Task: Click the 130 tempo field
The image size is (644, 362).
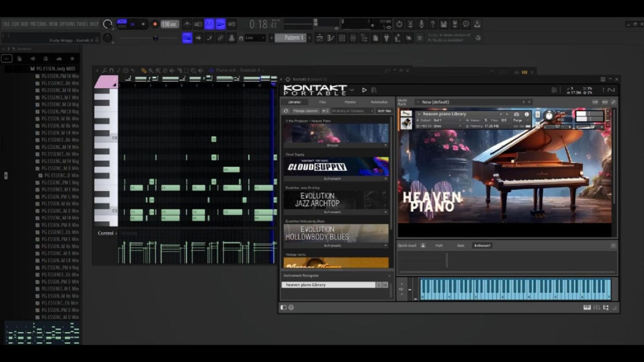Action: point(170,24)
